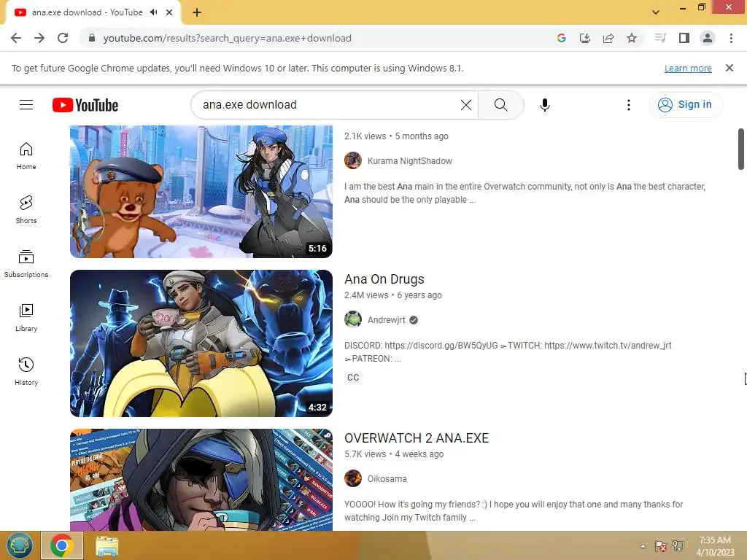Viewport: 747px width, 560px height.
Task: Bookmark this page with star icon
Action: tap(632, 38)
